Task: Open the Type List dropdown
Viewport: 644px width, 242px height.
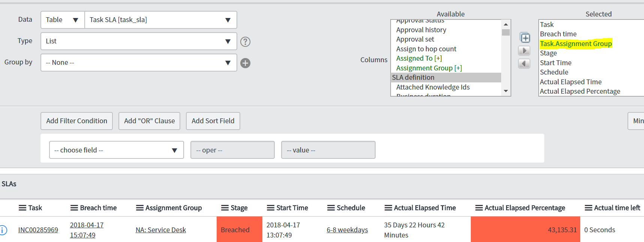Action: coord(139,41)
